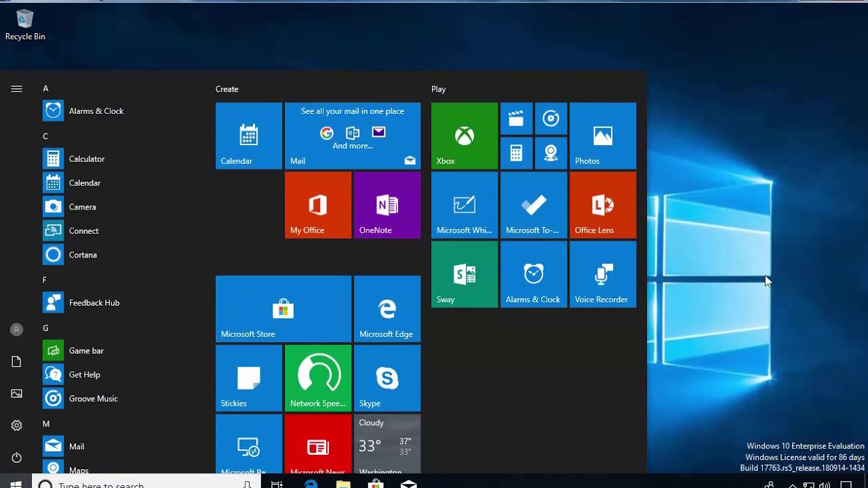Jump to letter G app index
Screen dimensions: 868x488
(45, 328)
